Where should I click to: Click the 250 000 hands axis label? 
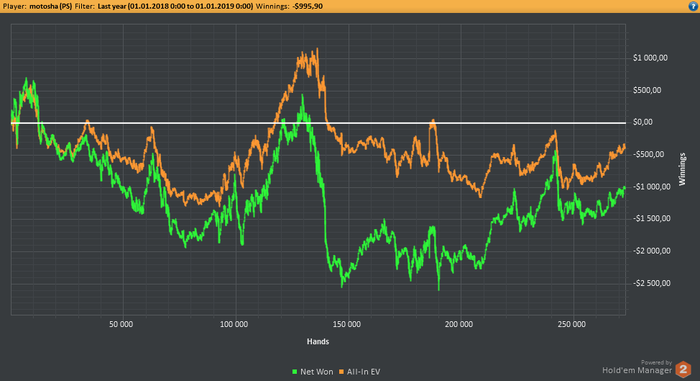571,324
